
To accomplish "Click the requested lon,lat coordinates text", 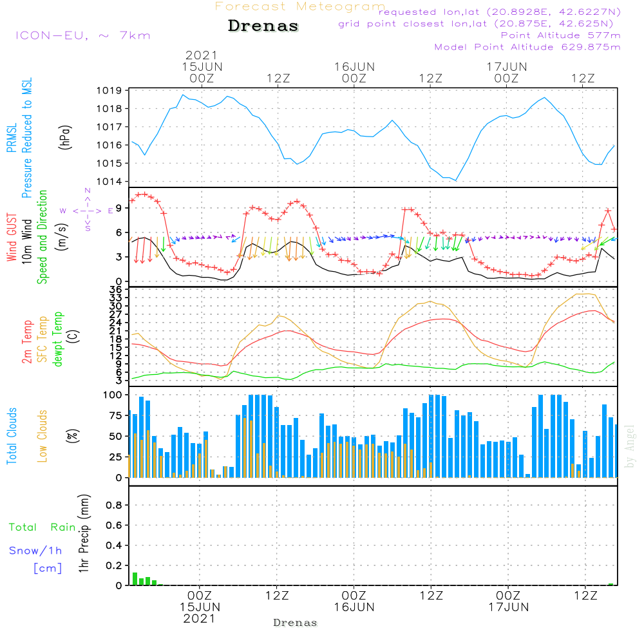I will tap(500, 12).
